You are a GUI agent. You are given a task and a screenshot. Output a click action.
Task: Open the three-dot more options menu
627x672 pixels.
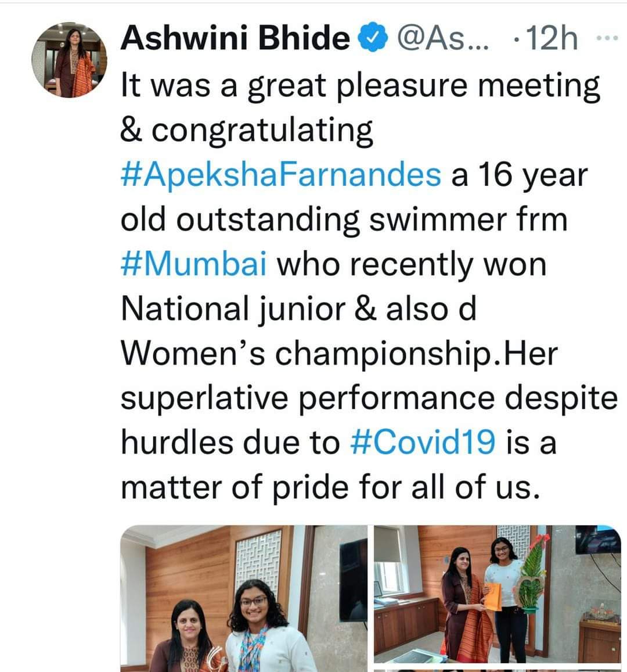tap(607, 38)
